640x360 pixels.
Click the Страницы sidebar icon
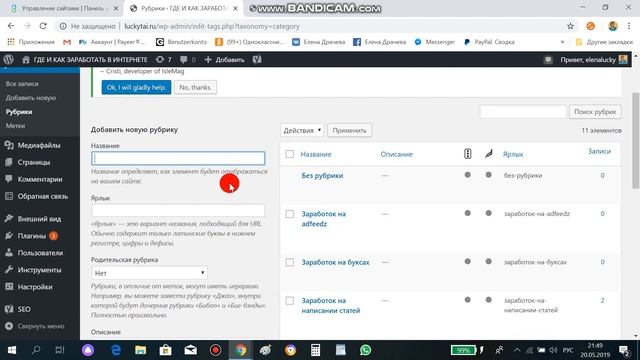coord(9,162)
